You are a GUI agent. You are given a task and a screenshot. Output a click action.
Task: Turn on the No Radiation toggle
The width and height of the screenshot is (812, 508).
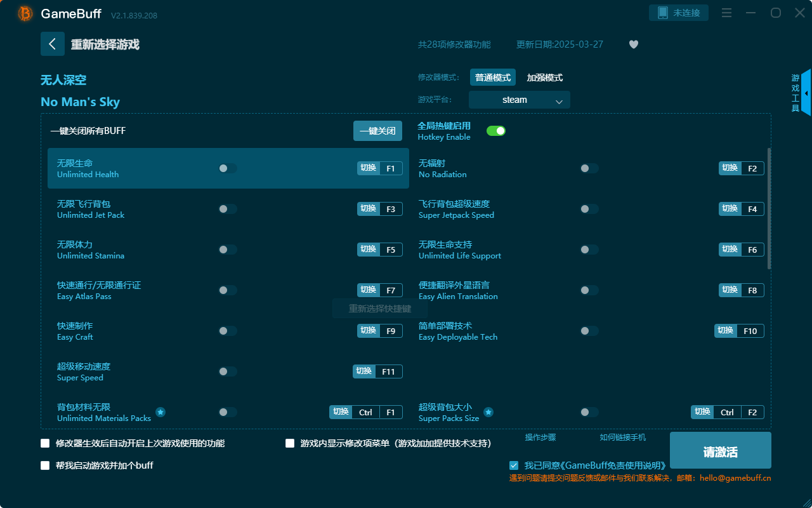coord(588,168)
